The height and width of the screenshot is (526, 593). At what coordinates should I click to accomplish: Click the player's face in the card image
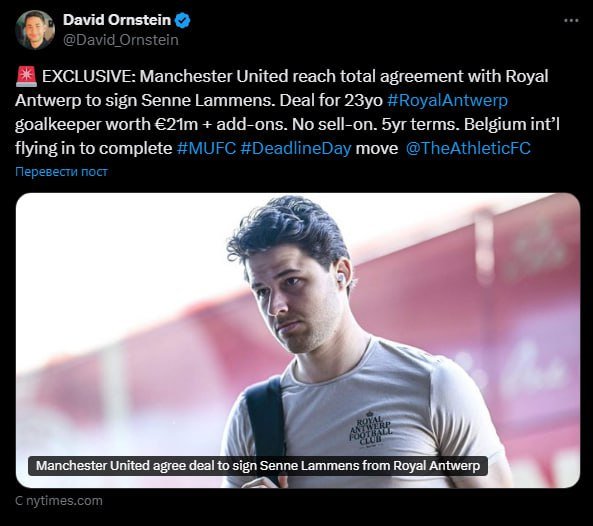(293, 299)
